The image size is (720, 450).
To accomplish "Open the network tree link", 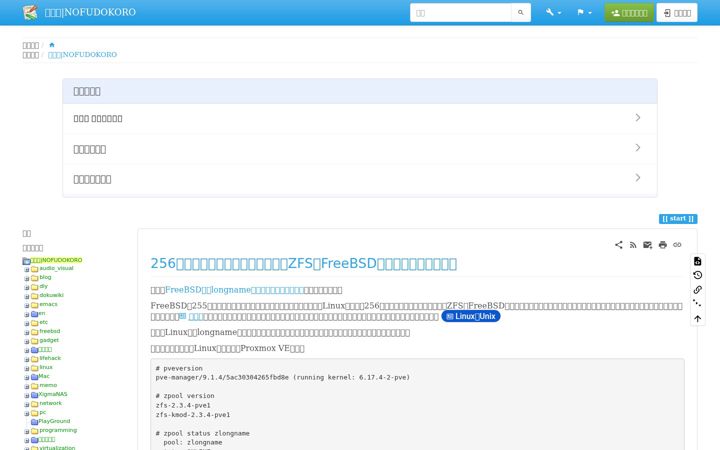I will tap(51, 403).
